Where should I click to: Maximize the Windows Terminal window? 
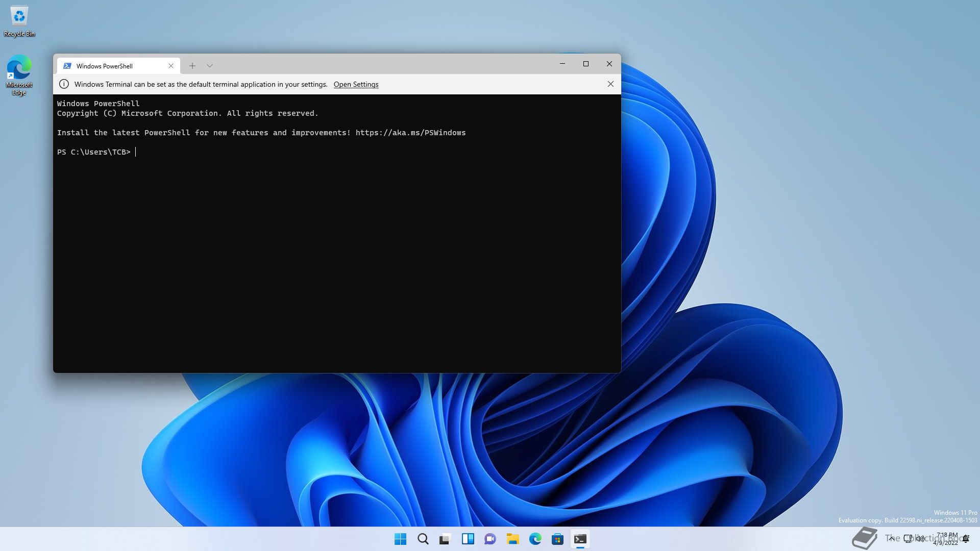tap(586, 64)
